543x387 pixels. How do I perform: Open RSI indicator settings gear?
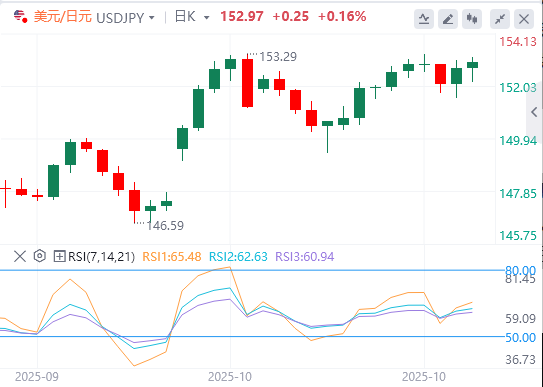click(x=40, y=256)
